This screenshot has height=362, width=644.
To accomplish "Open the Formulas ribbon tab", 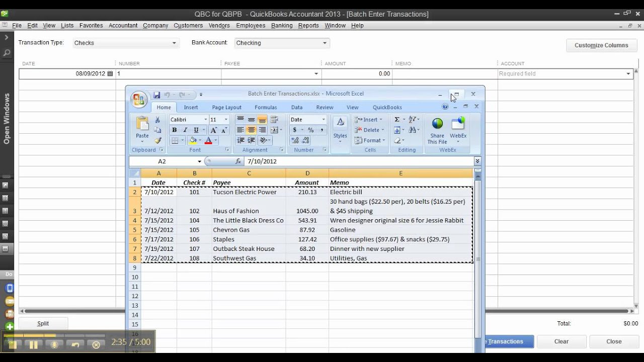I will (266, 107).
